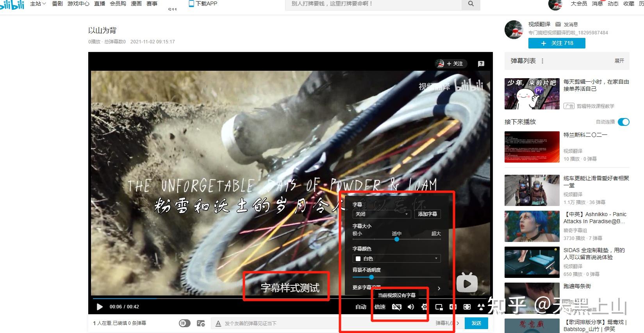The height and width of the screenshot is (333, 644).
Task: Open the 少年来剪片吧 ad thumbnail
Action: (532, 94)
